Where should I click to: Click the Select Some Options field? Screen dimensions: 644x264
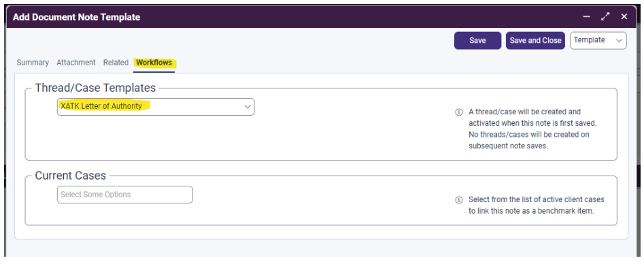click(x=125, y=195)
